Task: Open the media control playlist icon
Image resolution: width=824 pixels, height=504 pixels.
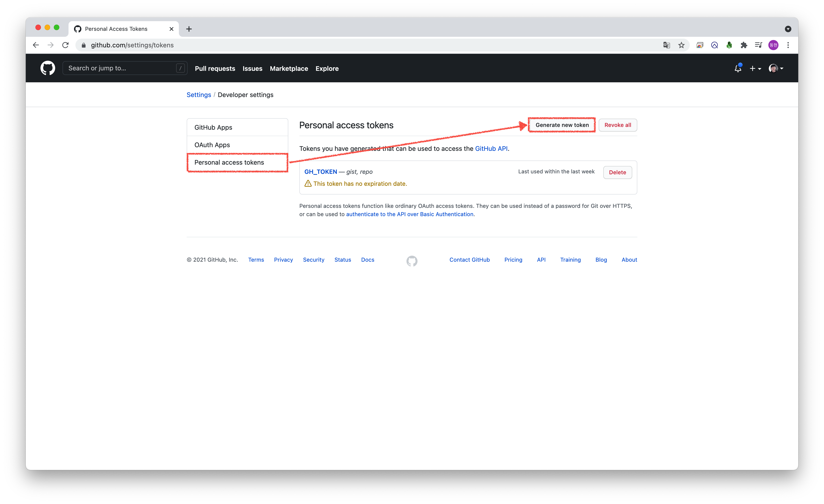Action: [758, 45]
